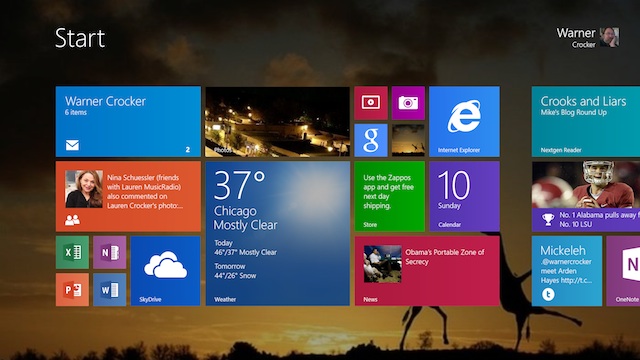Launch Word from the small tile
640x360 pixels.
(x=109, y=290)
